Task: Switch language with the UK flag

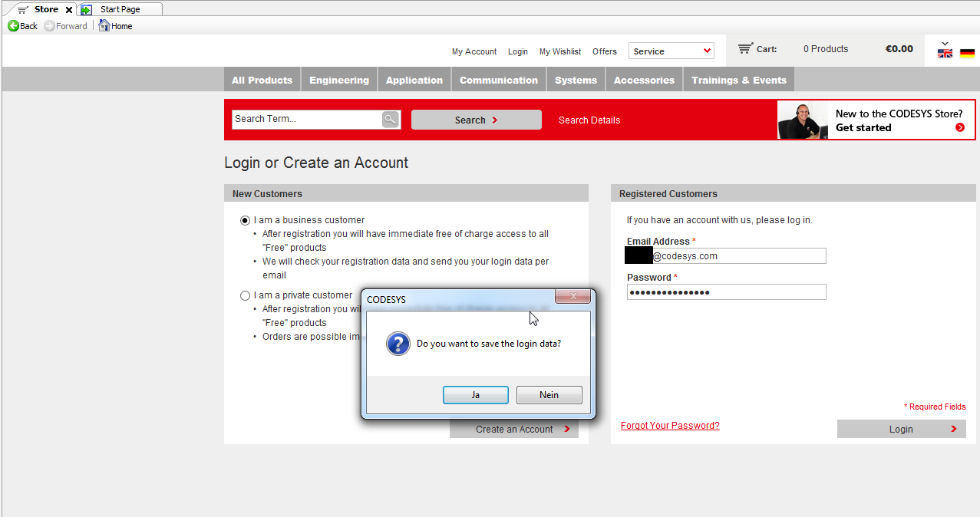Action: click(x=945, y=54)
